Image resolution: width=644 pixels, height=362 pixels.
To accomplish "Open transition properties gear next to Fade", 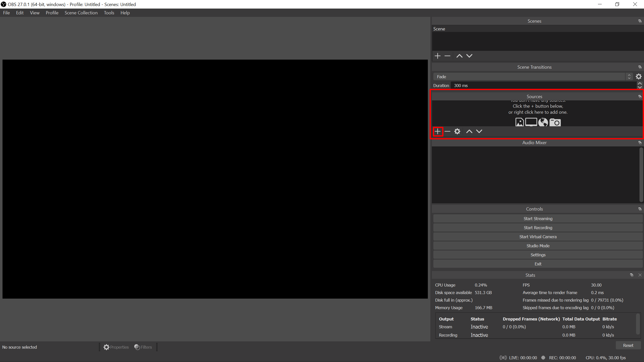I will 639,76.
